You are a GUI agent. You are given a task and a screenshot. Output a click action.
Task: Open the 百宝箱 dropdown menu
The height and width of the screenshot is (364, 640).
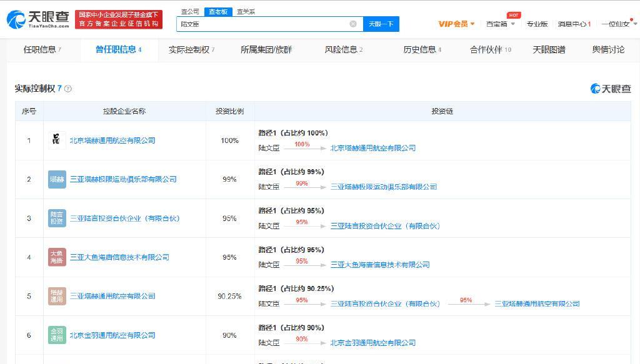[x=501, y=24]
